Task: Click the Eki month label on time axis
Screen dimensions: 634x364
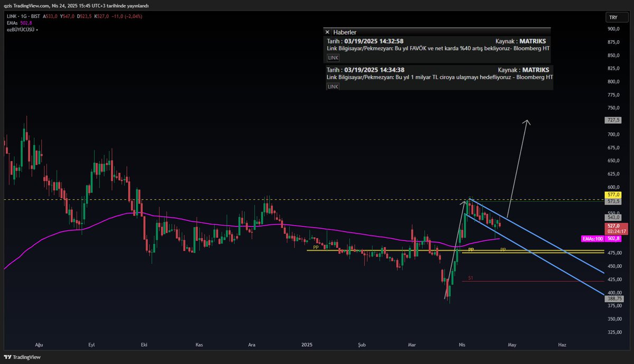Action: (x=144, y=344)
